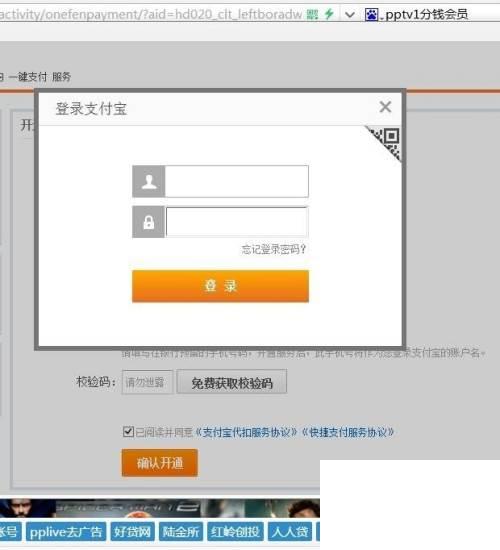Click the 确认开通 confirm button
This screenshot has width=500, height=550.
click(160, 463)
